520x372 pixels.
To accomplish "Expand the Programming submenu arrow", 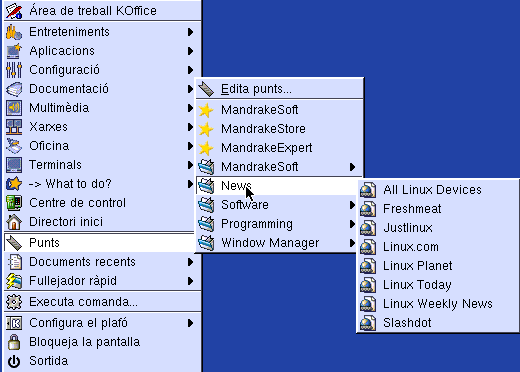I will (352, 224).
